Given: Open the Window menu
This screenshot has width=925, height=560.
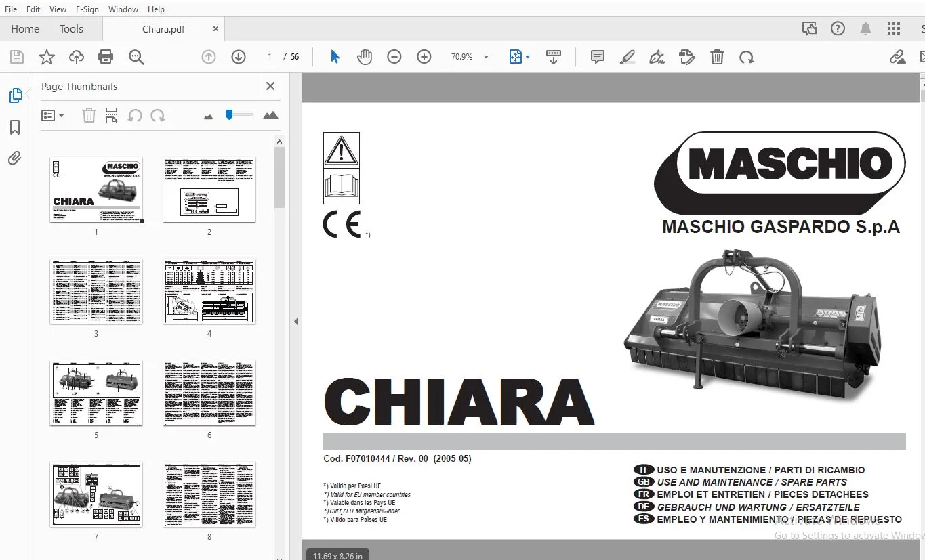Looking at the screenshot, I should click(x=123, y=9).
